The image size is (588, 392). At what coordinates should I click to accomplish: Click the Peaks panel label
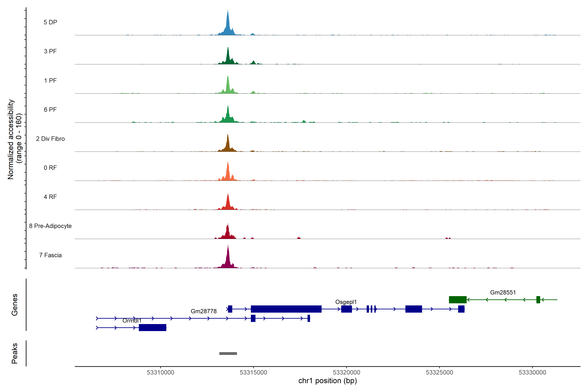click(15, 353)
